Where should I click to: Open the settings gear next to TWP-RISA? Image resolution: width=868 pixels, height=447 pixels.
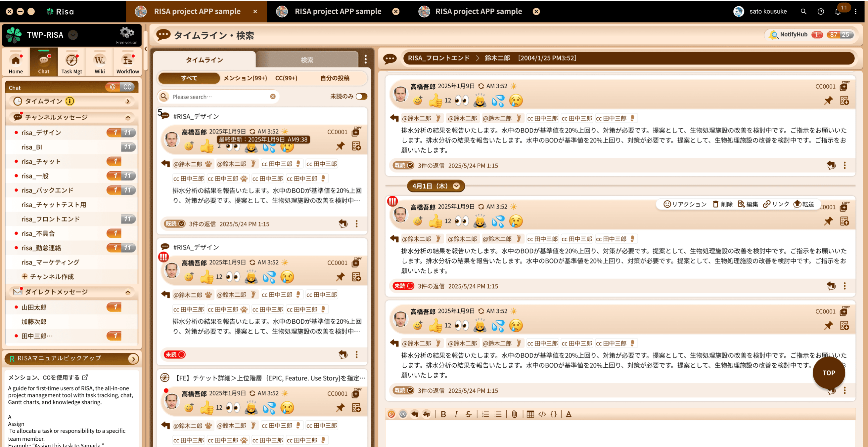(127, 33)
